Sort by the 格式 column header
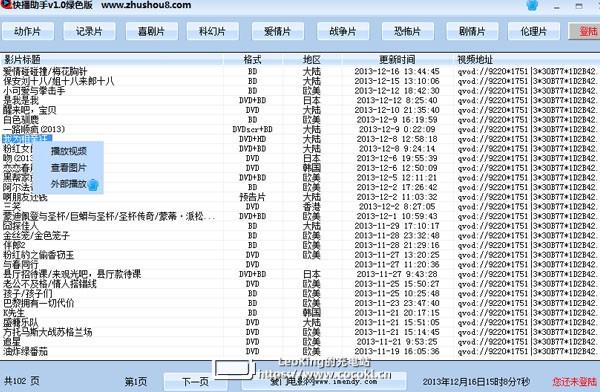The width and height of the screenshot is (600, 392). (253, 60)
